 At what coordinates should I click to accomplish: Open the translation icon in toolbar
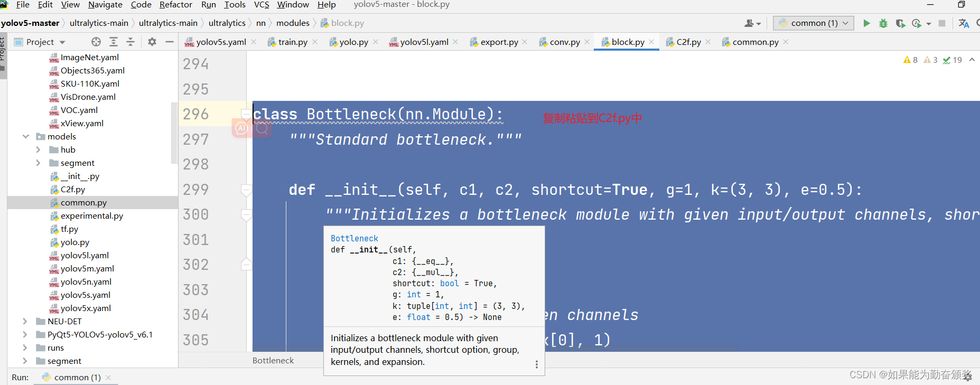coord(964,23)
